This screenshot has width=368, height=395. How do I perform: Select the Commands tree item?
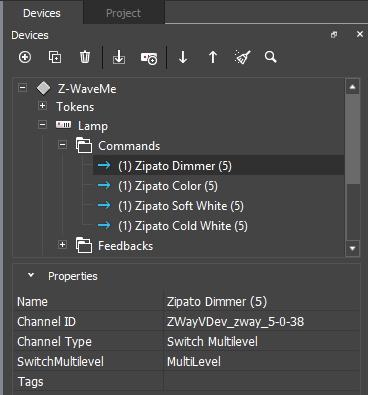click(129, 146)
